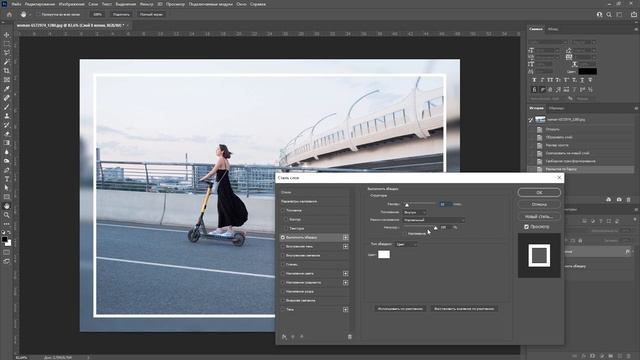Screen dimensions: 640x360
Task: Enable the Наложение цвета (Color Overlay) checkbox
Action: 282,273
